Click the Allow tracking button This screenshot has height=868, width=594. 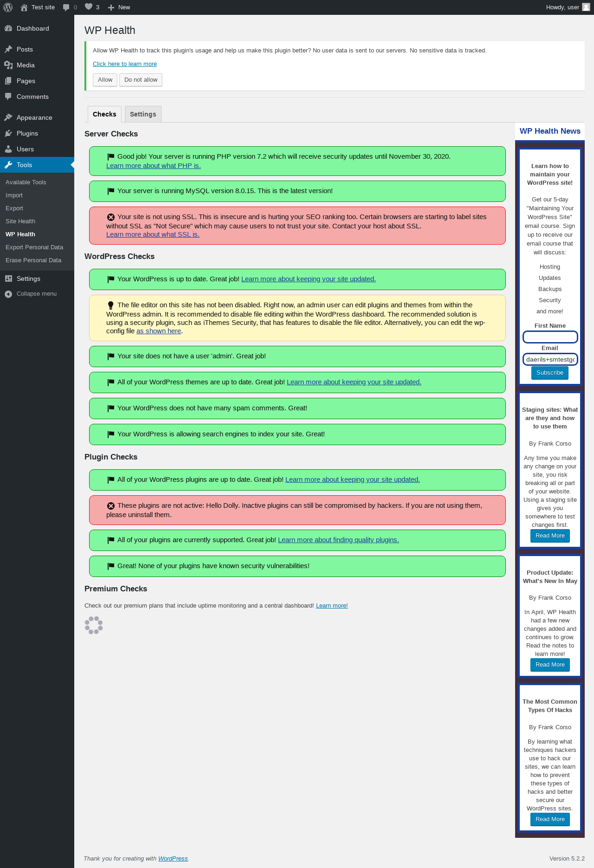coord(105,80)
